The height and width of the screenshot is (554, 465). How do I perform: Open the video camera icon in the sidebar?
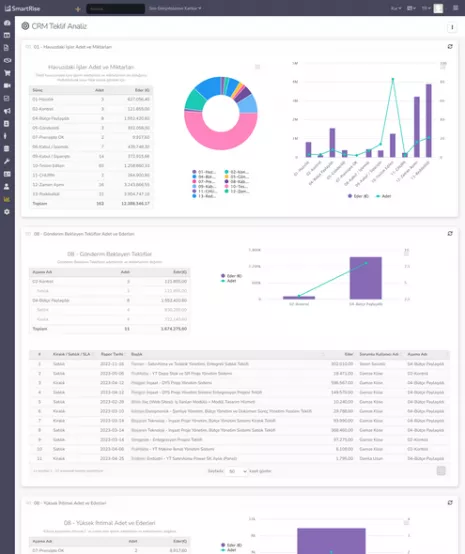pyautogui.click(x=7, y=86)
